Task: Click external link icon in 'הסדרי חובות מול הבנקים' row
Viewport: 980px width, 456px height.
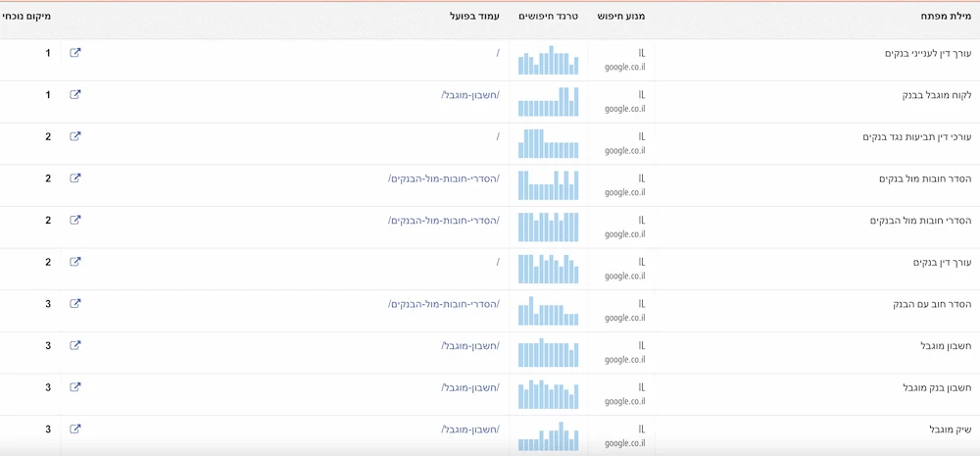Action: click(75, 221)
